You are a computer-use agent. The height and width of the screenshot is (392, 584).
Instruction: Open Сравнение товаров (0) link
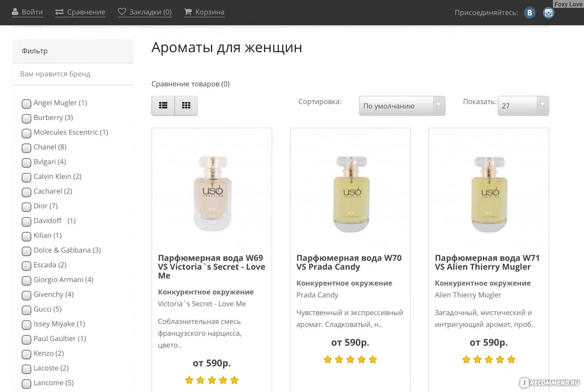coord(190,84)
